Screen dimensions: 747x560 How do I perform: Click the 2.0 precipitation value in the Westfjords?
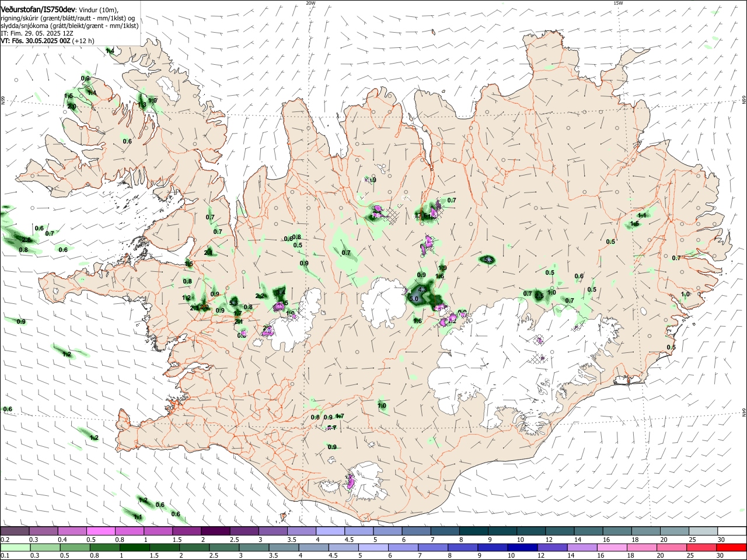pyautogui.click(x=72, y=107)
